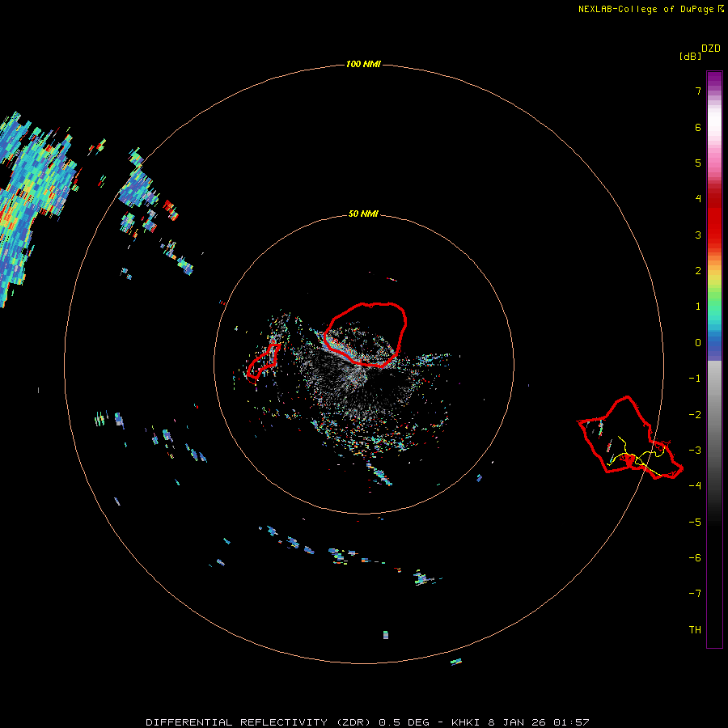Click the 0 value on the color scale
This screenshot has width=728, height=728.
pyautogui.click(x=698, y=343)
